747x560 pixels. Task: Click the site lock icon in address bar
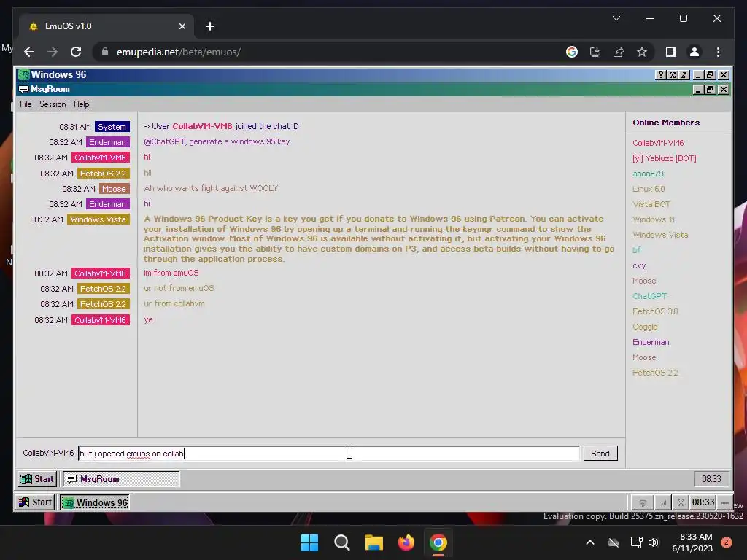click(105, 52)
